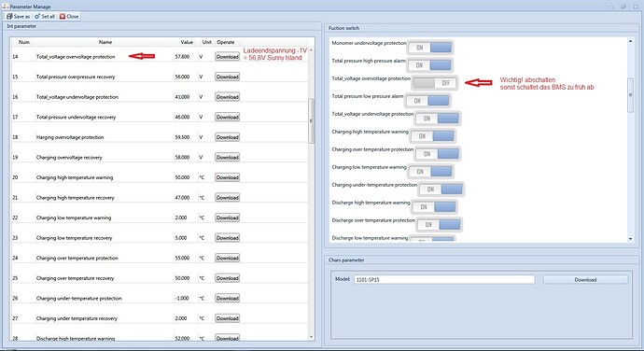644x351 pixels.
Task: Toggle Discharge over temperature protection switch
Action: pos(439,225)
